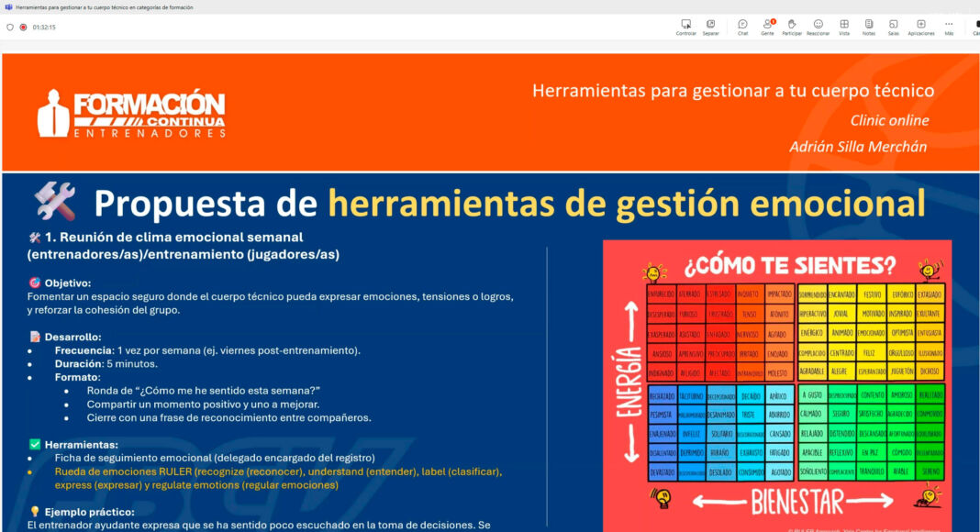Viewport: 980px width, 532px height.
Task: Click the red recording indicator
Action: point(23,28)
